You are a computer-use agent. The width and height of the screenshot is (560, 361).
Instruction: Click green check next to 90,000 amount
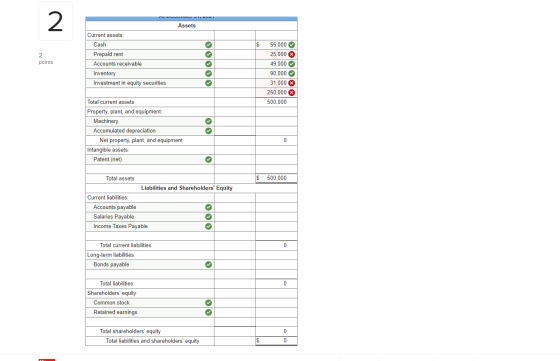point(292,73)
